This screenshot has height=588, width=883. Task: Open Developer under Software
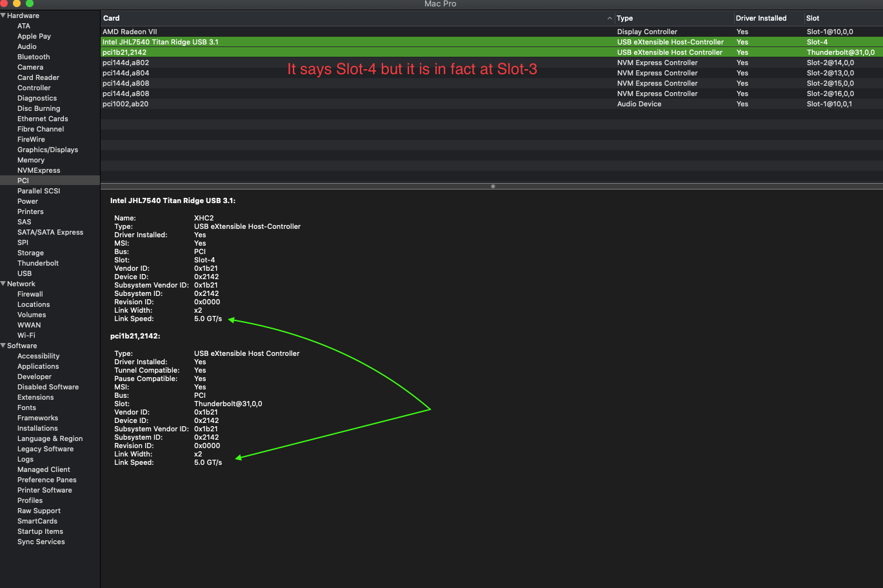[34, 377]
